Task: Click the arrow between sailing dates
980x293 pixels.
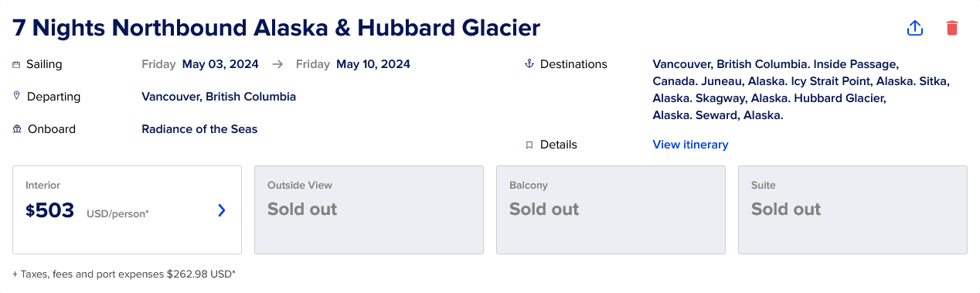Action: tap(277, 64)
